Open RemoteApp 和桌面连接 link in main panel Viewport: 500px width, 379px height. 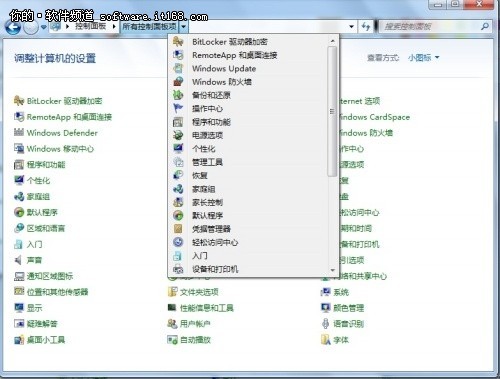point(69,117)
